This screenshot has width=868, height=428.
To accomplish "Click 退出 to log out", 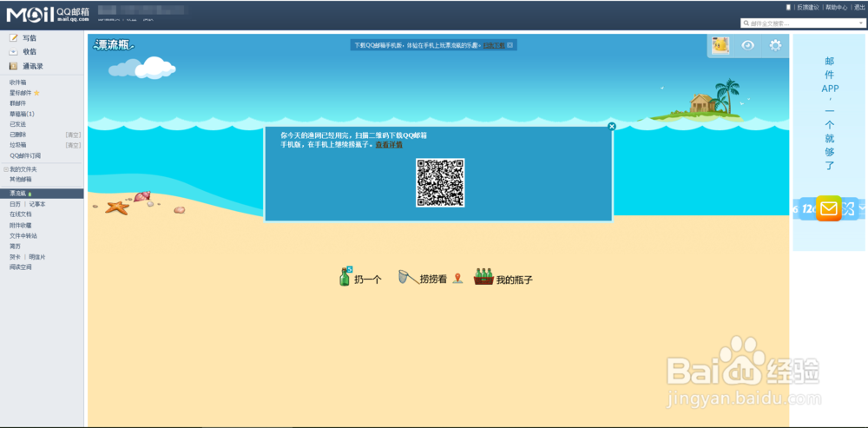I will [x=859, y=7].
